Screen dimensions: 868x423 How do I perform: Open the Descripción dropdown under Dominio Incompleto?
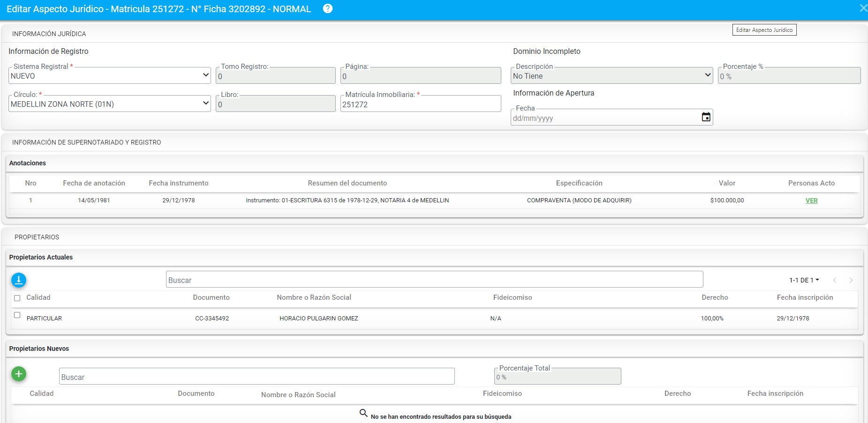pos(612,75)
